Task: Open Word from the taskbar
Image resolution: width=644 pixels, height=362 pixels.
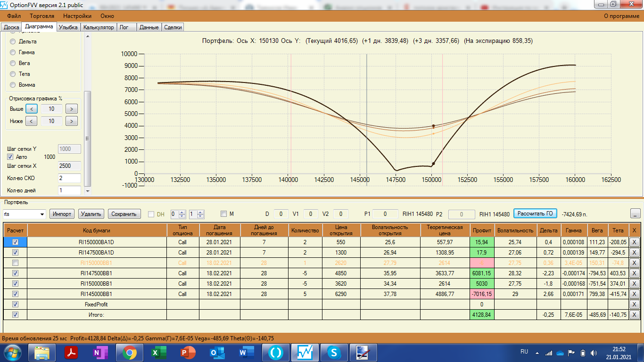Action: [x=247, y=353]
